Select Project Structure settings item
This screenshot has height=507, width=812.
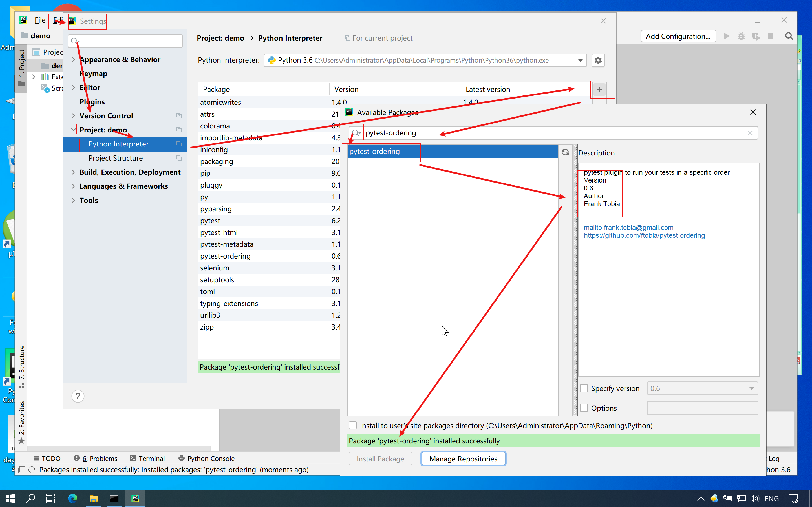click(x=115, y=158)
